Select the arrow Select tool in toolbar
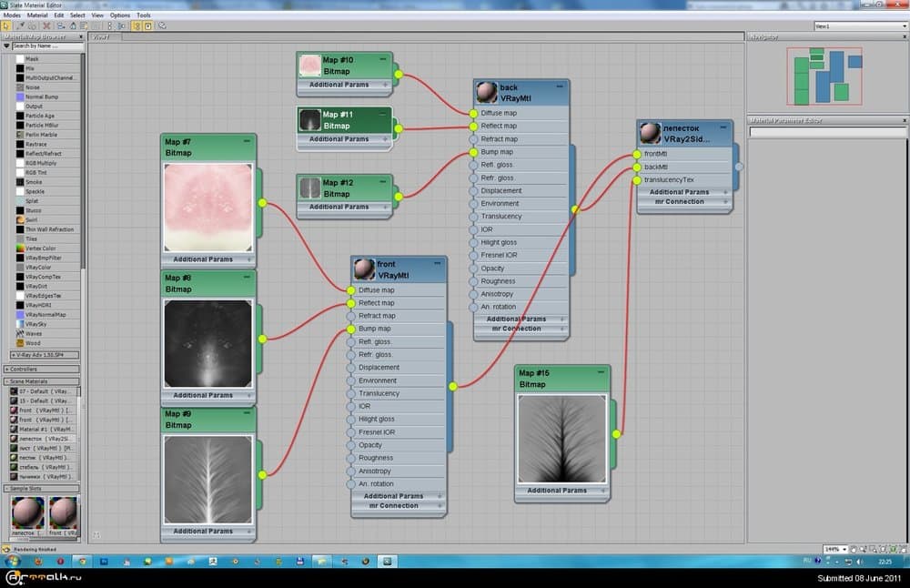The image size is (910, 588). [6, 26]
